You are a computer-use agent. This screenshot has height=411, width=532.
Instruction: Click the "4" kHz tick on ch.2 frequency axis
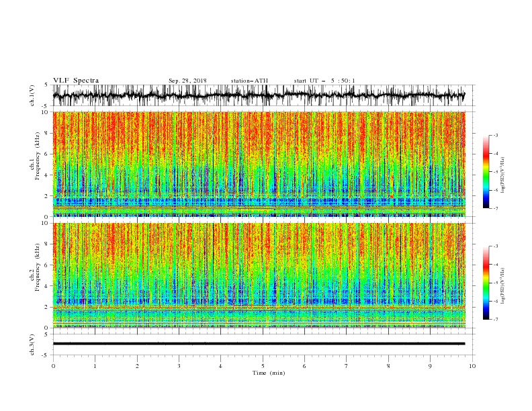(47, 286)
